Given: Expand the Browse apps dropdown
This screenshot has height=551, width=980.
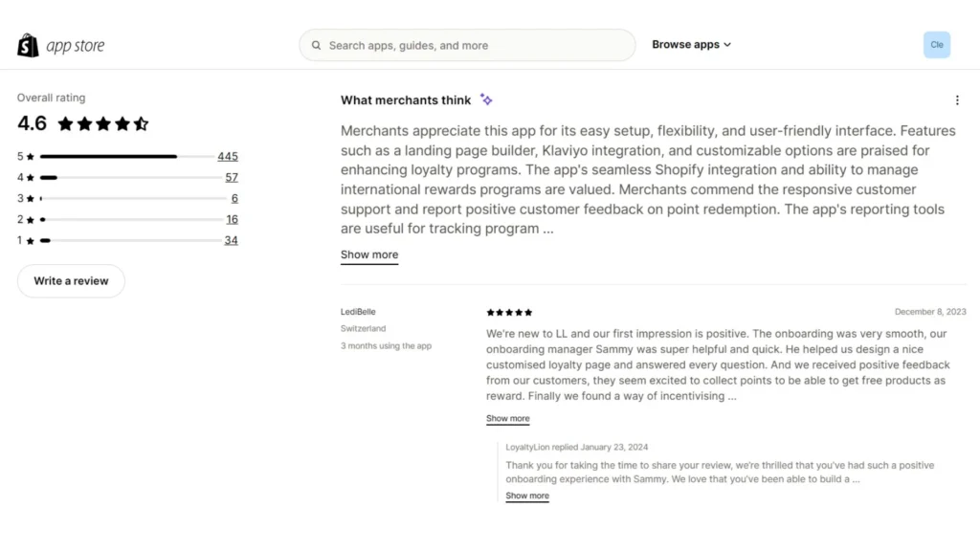Looking at the screenshot, I should tap(726, 44).
